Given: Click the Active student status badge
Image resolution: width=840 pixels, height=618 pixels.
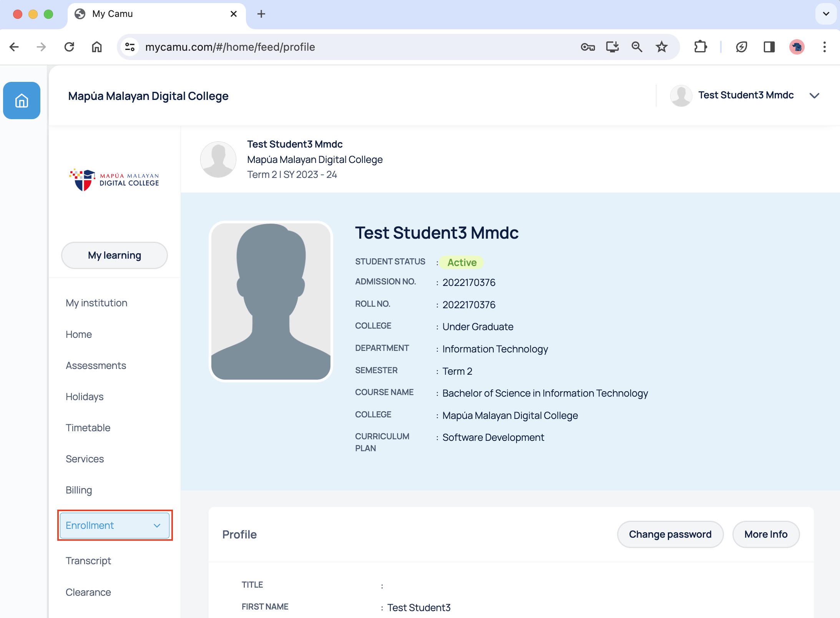Looking at the screenshot, I should 462,262.
